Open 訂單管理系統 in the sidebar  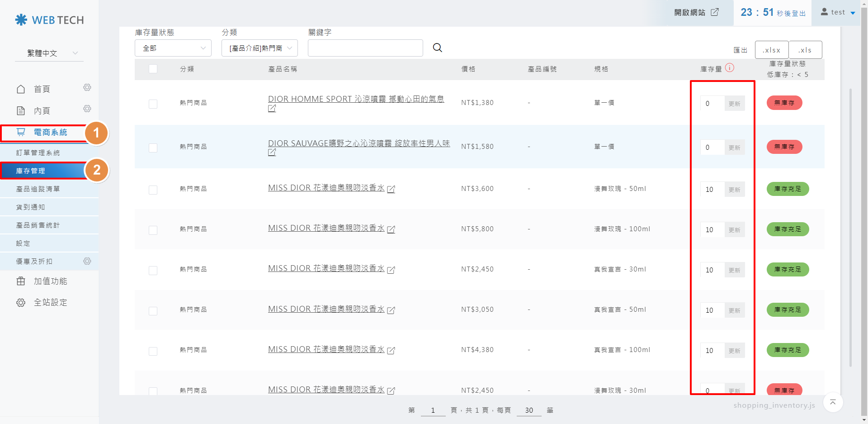tap(38, 153)
